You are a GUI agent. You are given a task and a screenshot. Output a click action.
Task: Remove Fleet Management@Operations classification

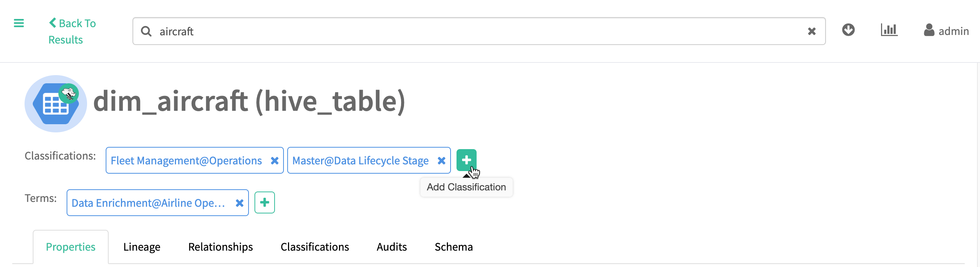pyautogui.click(x=274, y=161)
